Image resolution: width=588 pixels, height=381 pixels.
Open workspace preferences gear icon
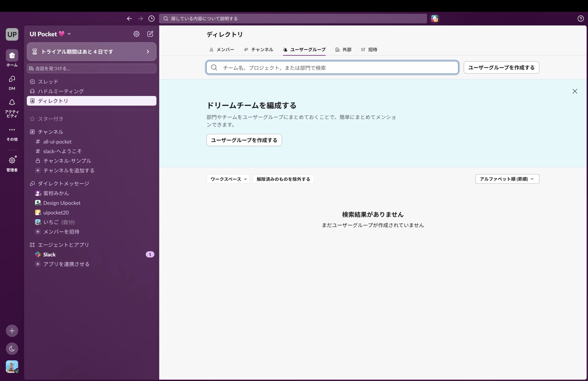pos(136,34)
